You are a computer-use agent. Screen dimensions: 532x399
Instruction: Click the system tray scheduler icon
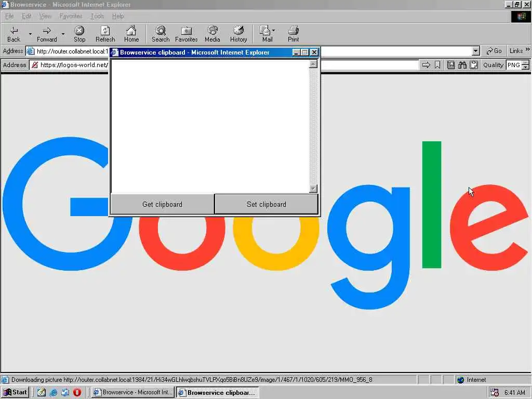click(495, 392)
